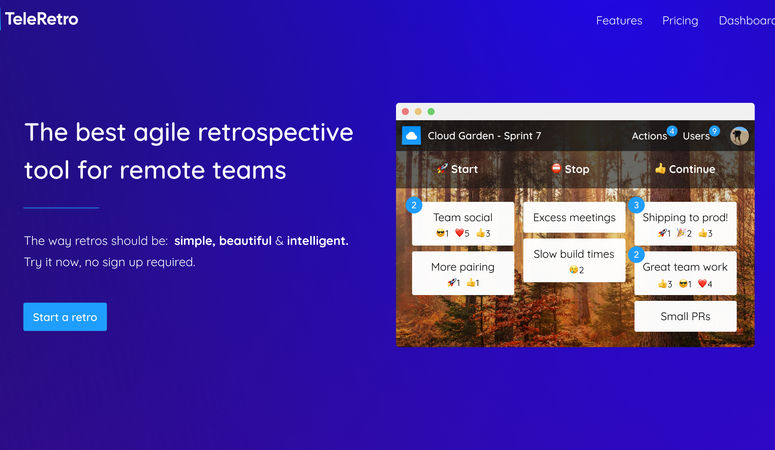The height and width of the screenshot is (450, 775).
Task: Click the Team social card title
Action: [x=463, y=218]
